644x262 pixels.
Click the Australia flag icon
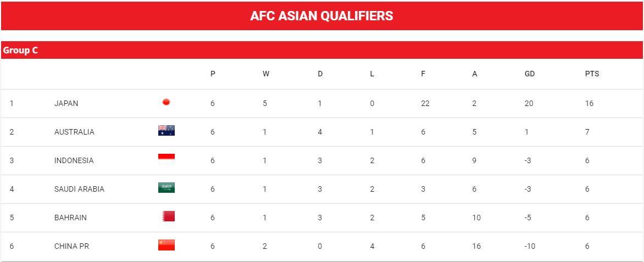(166, 131)
